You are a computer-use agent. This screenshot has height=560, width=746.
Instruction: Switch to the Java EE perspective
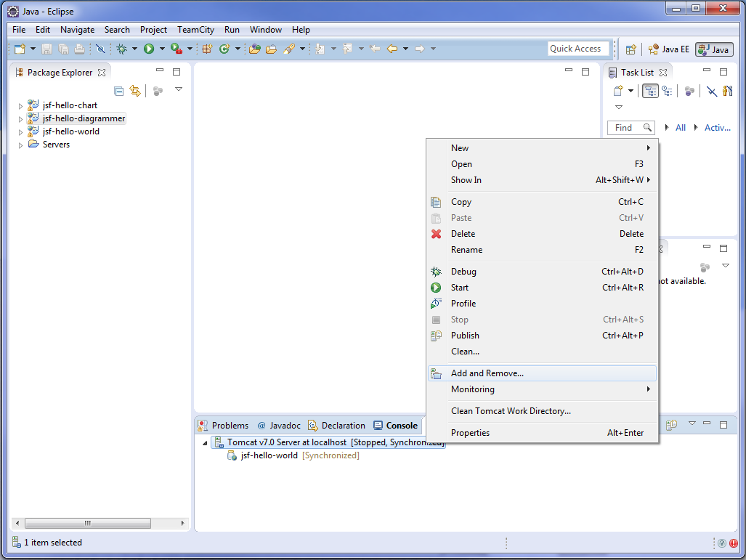pyautogui.click(x=668, y=49)
